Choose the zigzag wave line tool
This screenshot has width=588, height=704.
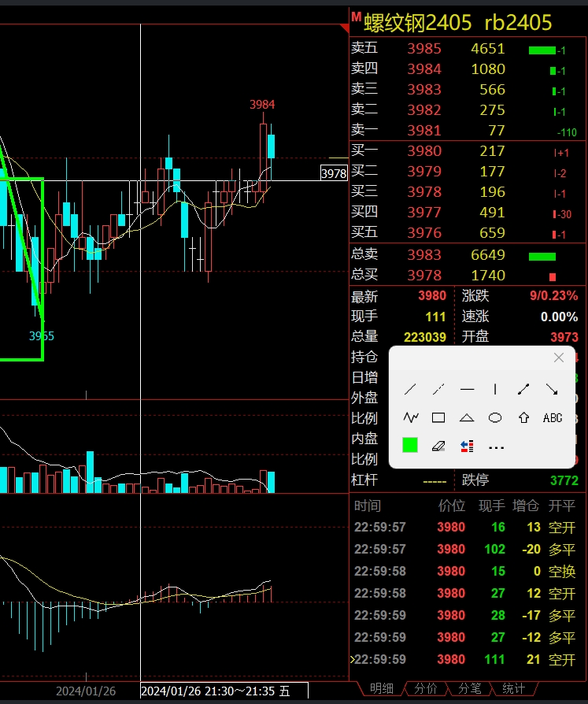pos(410,417)
